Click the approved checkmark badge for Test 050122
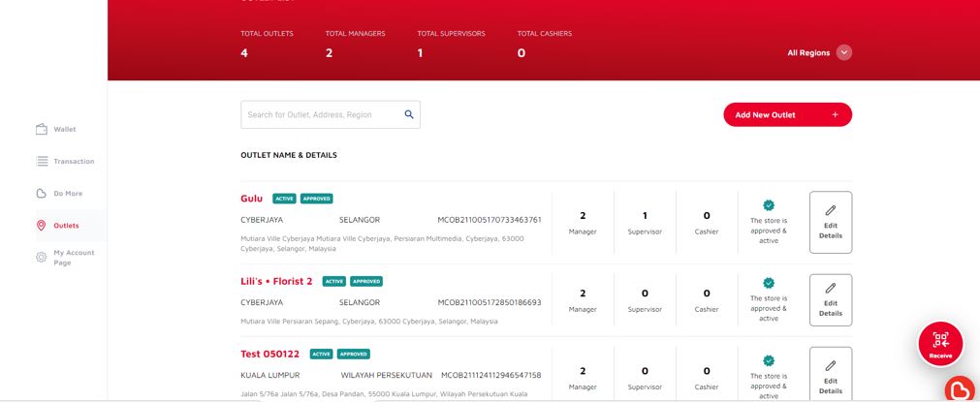 pos(768,360)
